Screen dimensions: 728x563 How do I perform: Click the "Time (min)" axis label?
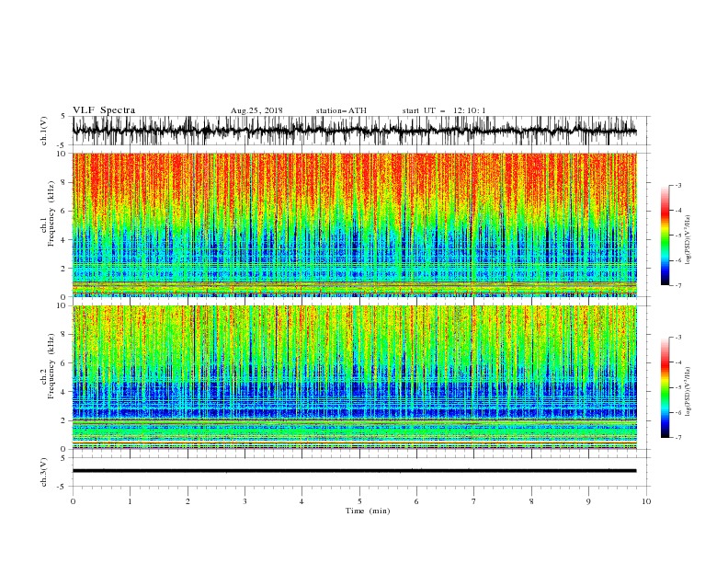click(368, 511)
